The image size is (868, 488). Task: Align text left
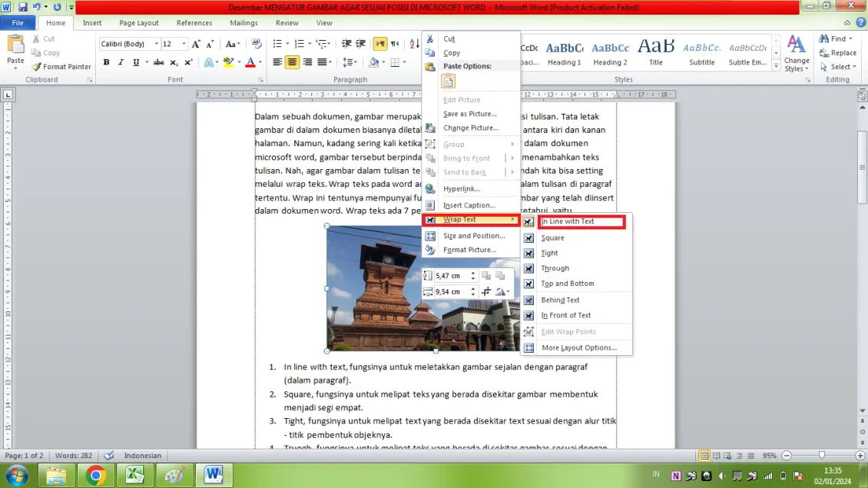277,62
